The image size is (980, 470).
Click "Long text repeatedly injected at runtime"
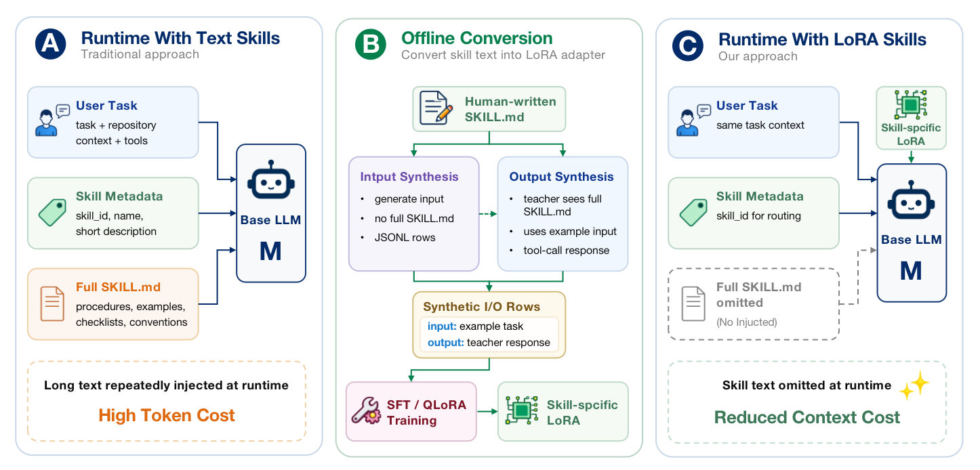(166, 385)
